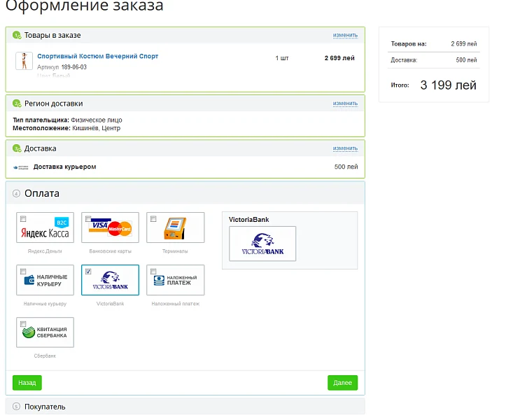
Task: Expand the Покупатель section header
Action: (x=185, y=407)
